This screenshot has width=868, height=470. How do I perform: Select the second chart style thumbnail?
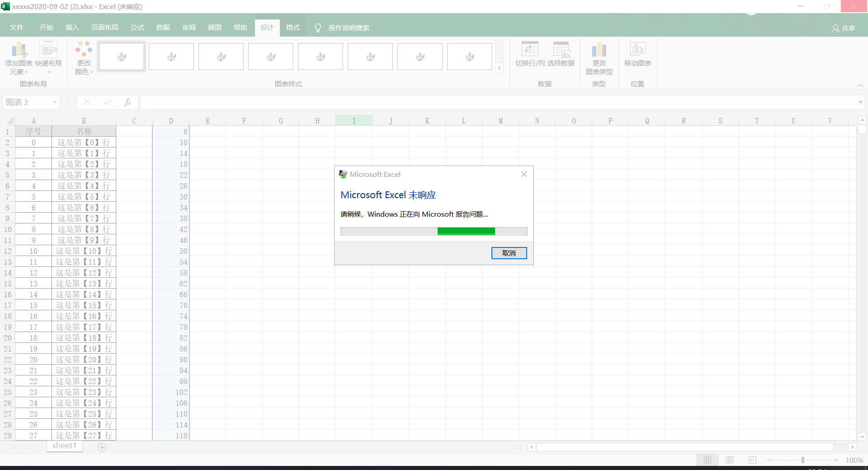point(171,57)
